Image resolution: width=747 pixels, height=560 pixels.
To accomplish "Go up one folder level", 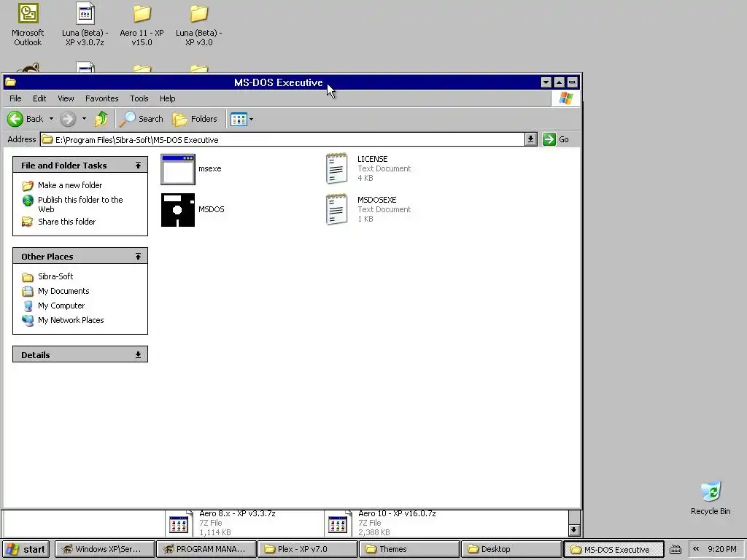I will [101, 119].
